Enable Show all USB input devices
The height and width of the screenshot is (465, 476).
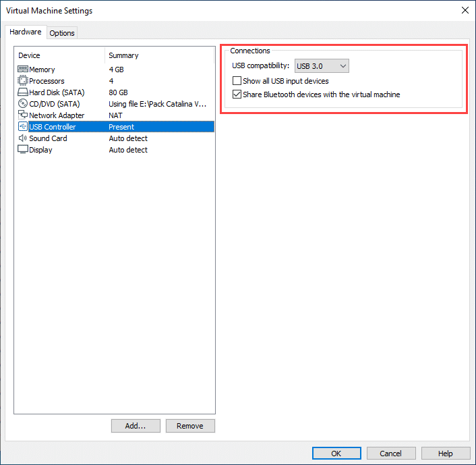[x=237, y=81]
